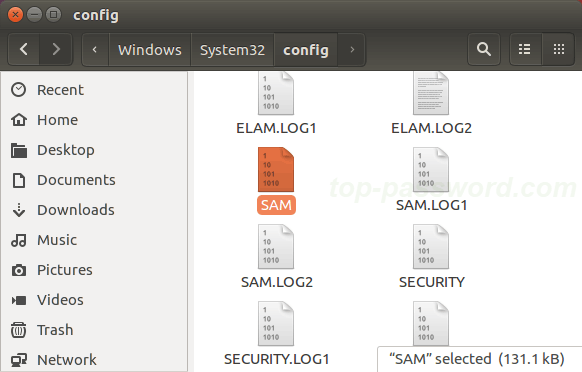
Task: Open the search icon in toolbar
Action: click(484, 49)
